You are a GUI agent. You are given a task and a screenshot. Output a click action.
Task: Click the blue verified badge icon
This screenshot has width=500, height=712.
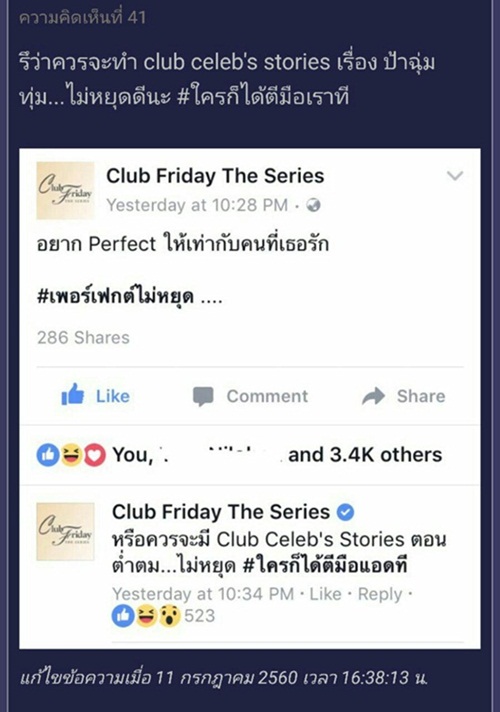coord(345,512)
